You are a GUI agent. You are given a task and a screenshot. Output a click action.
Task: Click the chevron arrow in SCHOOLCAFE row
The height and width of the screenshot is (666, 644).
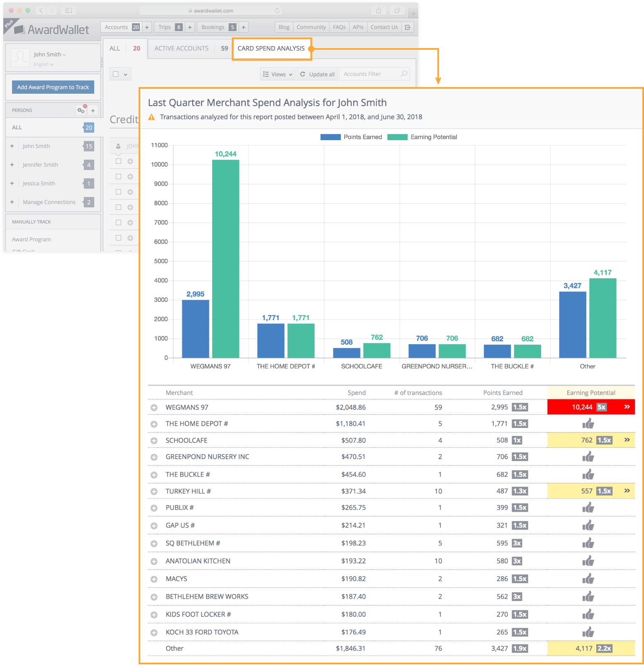[x=627, y=440]
